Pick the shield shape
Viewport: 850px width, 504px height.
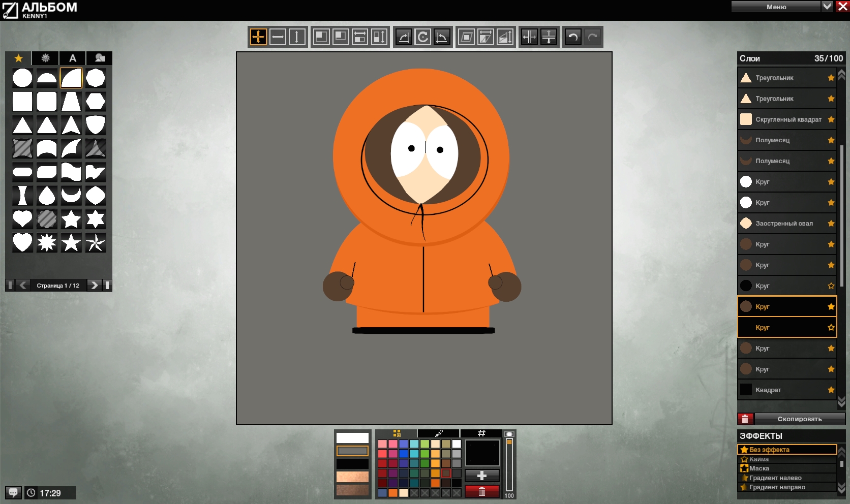click(x=96, y=124)
